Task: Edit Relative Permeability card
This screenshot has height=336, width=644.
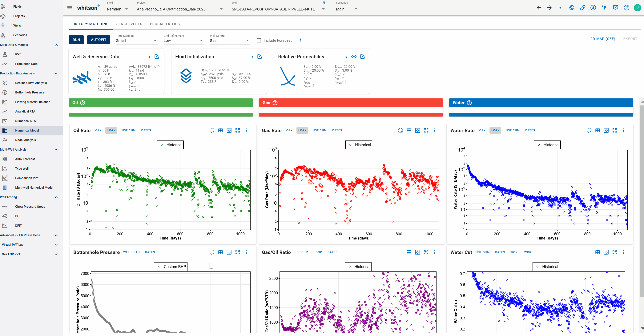Action: (x=362, y=57)
